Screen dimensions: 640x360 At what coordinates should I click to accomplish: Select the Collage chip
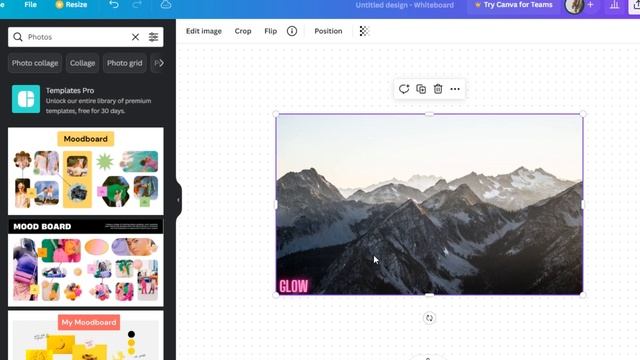point(82,63)
